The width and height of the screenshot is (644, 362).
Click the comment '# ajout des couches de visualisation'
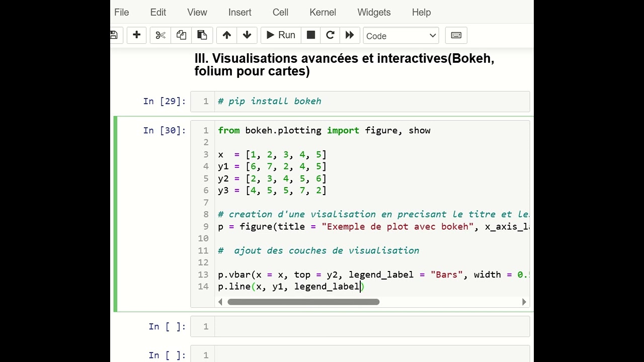click(x=318, y=250)
